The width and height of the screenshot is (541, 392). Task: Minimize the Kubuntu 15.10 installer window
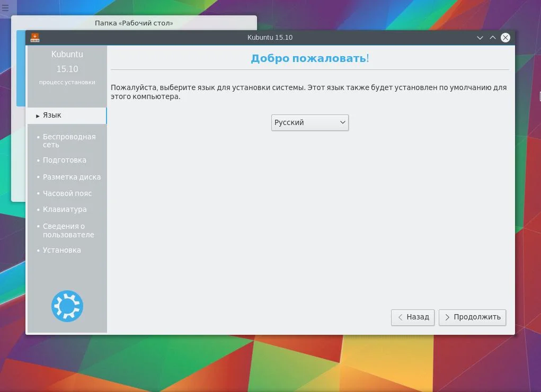pos(480,38)
